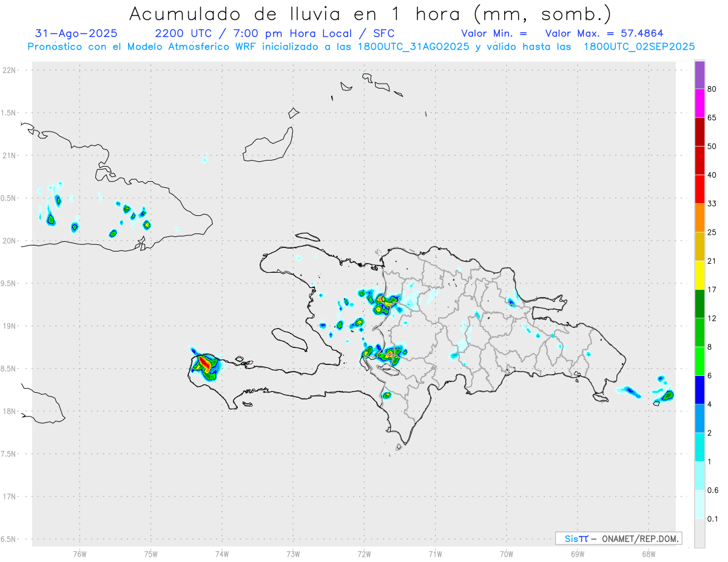Click the legend value '50'
728x562 pixels.
(712, 146)
